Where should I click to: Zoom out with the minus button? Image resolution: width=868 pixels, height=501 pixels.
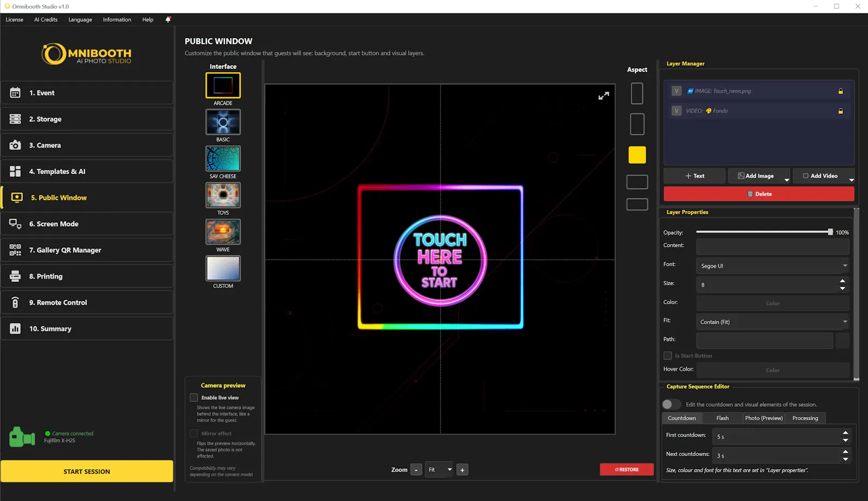pyautogui.click(x=416, y=470)
